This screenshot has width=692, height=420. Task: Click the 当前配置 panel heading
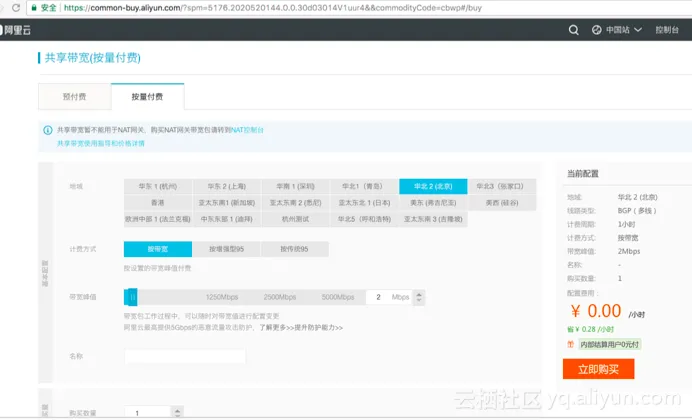click(583, 173)
